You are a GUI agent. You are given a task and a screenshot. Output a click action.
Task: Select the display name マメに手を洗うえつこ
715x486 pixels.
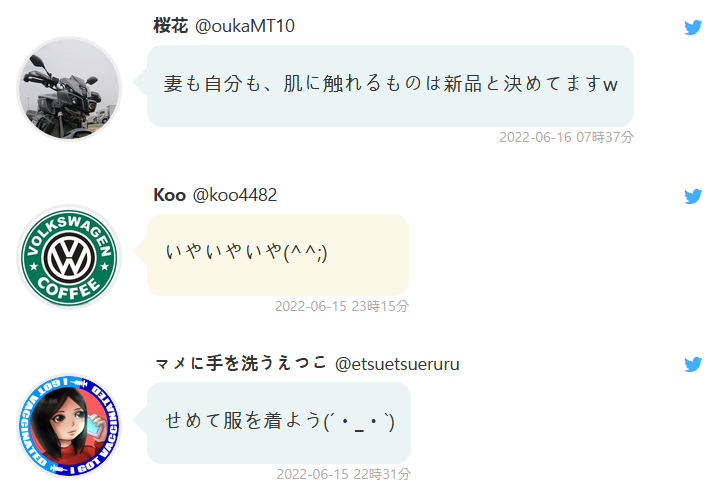coord(240,363)
